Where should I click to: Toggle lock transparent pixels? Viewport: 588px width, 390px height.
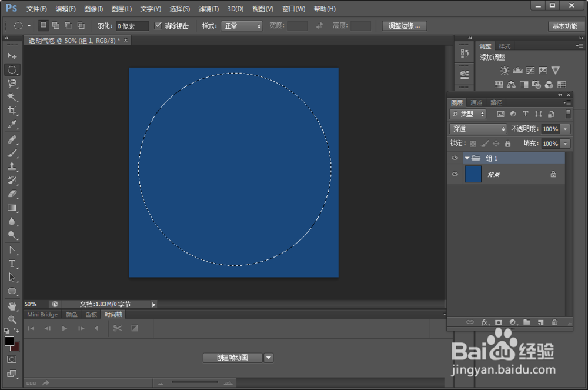(x=473, y=144)
